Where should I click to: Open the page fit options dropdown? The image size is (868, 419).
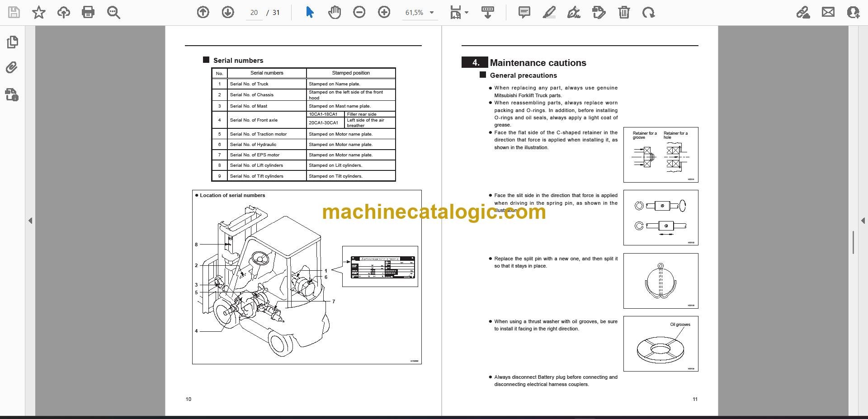click(x=459, y=12)
